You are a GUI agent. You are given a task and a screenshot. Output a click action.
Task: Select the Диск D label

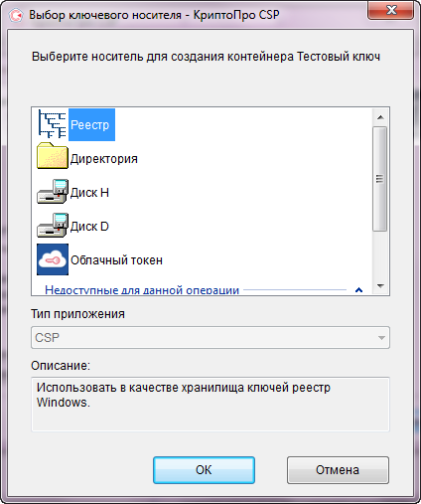tap(89, 227)
